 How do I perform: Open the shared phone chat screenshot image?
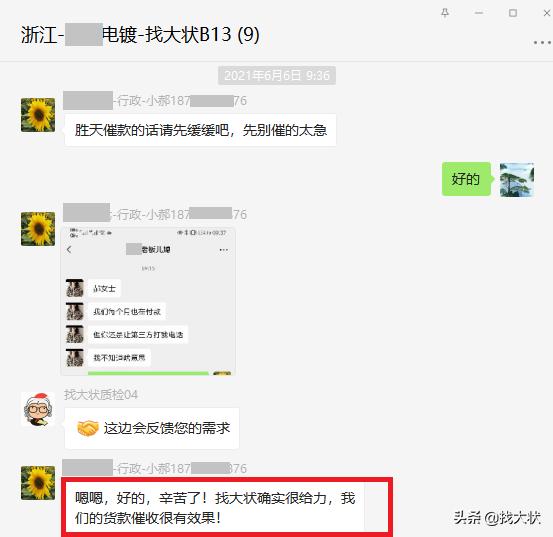click(x=148, y=301)
